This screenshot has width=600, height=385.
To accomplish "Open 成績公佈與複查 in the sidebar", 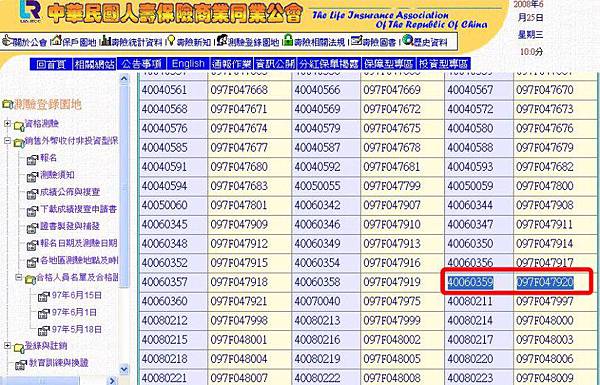I will [70, 191].
